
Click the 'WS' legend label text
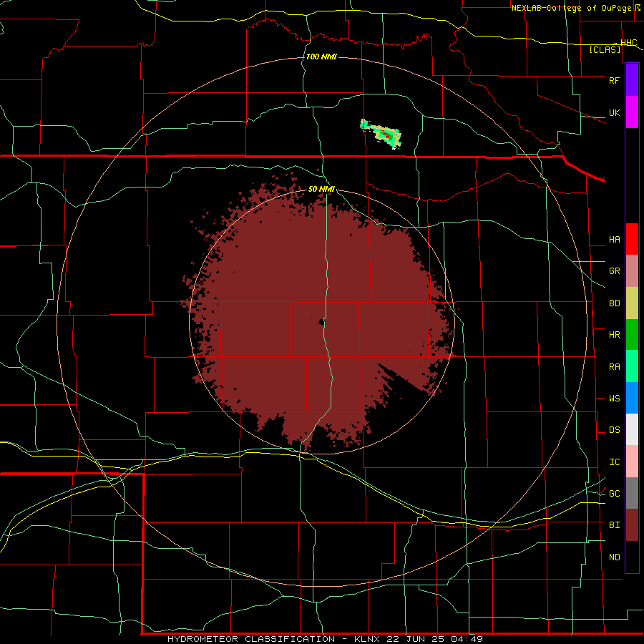tap(614, 399)
